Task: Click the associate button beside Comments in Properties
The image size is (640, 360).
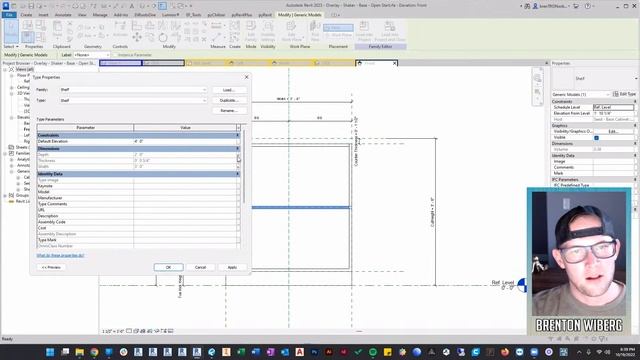Action: click(x=635, y=167)
